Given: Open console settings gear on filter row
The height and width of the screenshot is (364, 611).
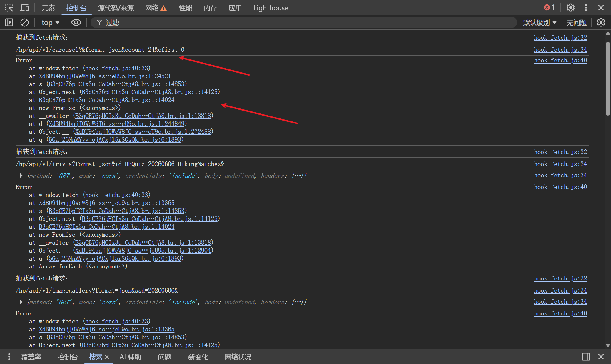Looking at the screenshot, I should [x=601, y=22].
